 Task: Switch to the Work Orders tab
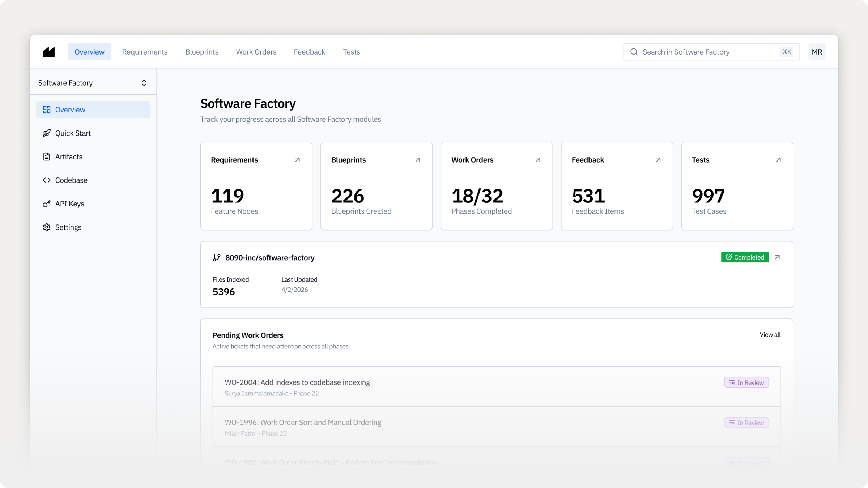256,52
